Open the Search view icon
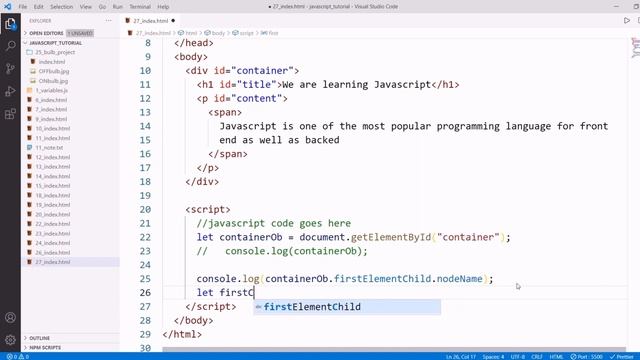This screenshot has height=360, width=640. pyautogui.click(x=10, y=46)
